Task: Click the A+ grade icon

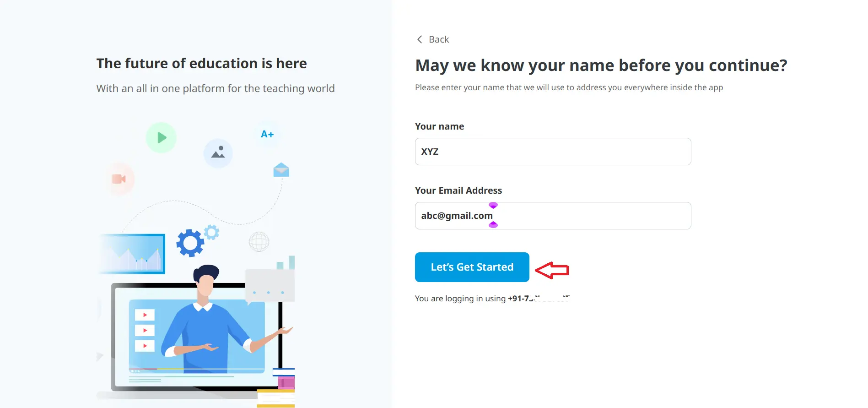Action: [267, 134]
